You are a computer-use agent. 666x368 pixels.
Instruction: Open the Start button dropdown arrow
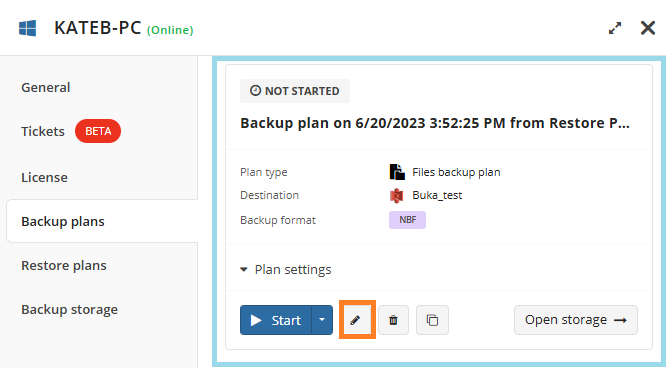tap(322, 320)
